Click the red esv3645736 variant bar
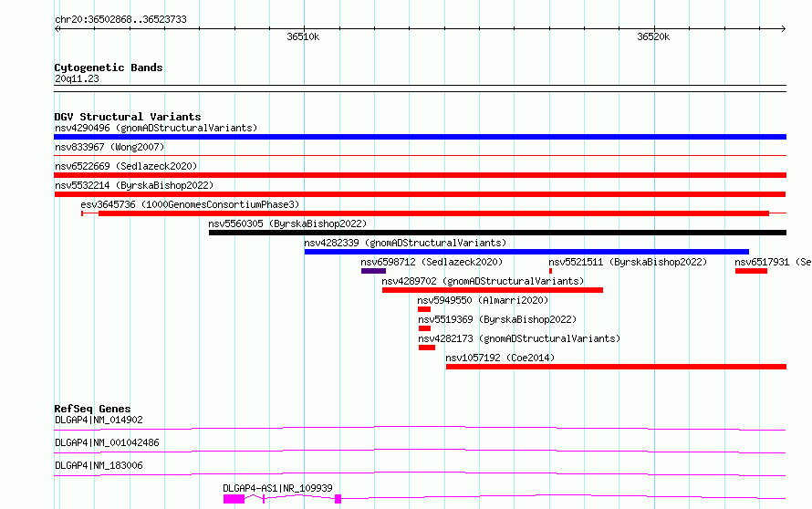This screenshot has width=812, height=509. click(x=433, y=213)
